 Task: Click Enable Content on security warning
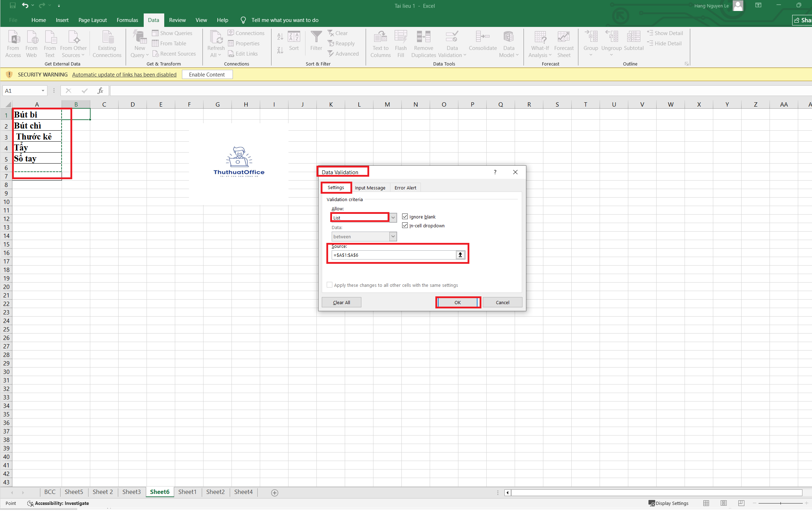pos(207,74)
